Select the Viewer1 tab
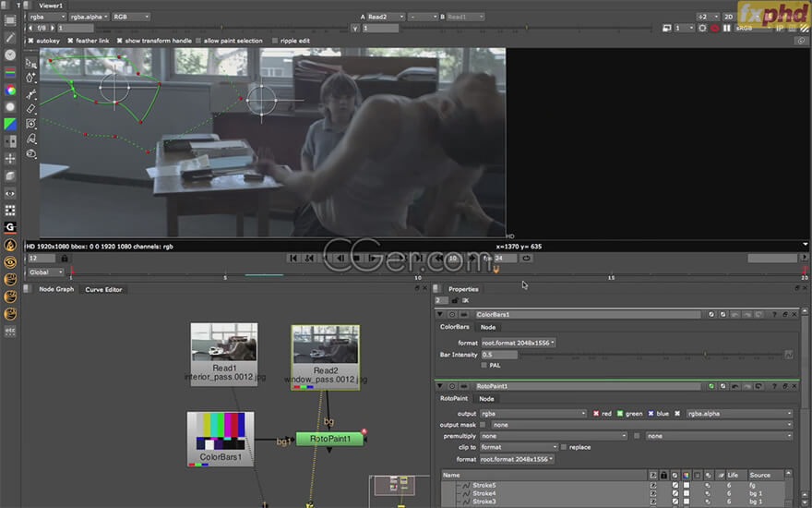 pyautogui.click(x=51, y=6)
